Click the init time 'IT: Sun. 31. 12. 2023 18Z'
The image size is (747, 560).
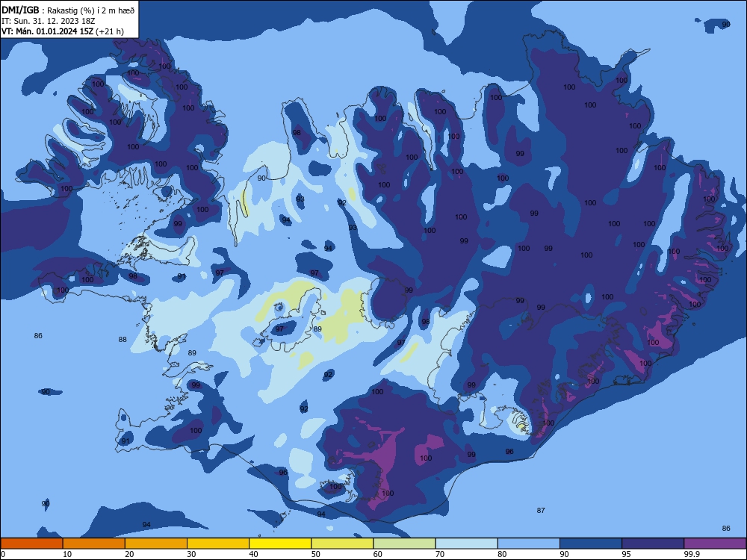(50, 21)
